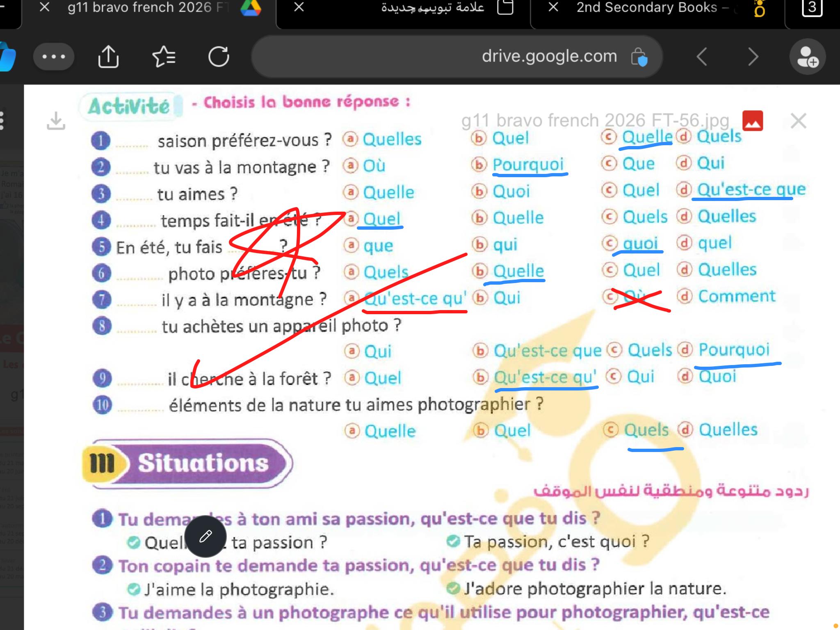Open the three-dots more options button
Image resolution: width=840 pixels, height=630 pixels.
point(54,57)
